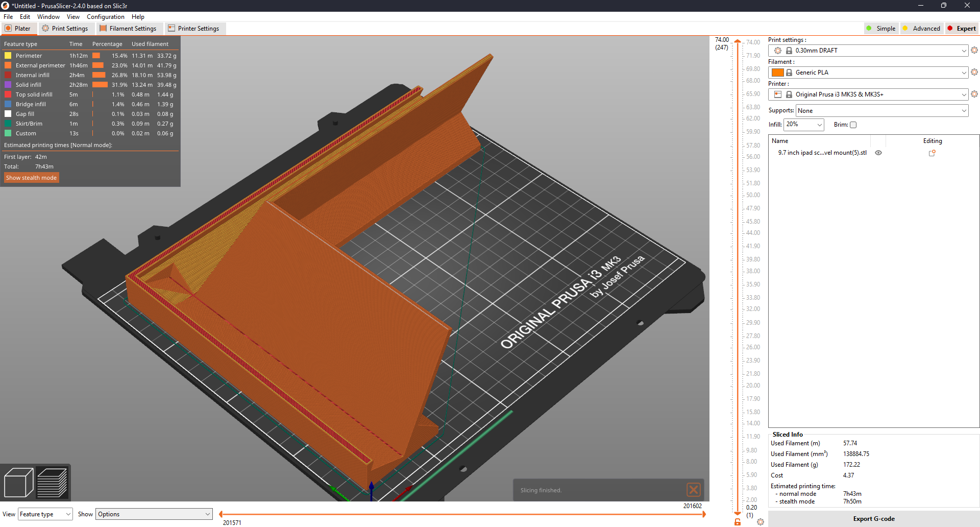Toggle Custom feature visibility swatch

8,133
